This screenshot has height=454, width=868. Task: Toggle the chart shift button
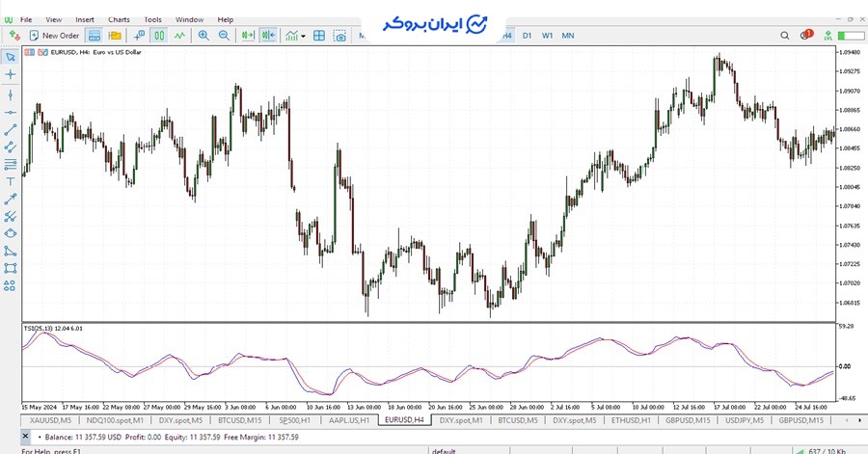point(268,36)
